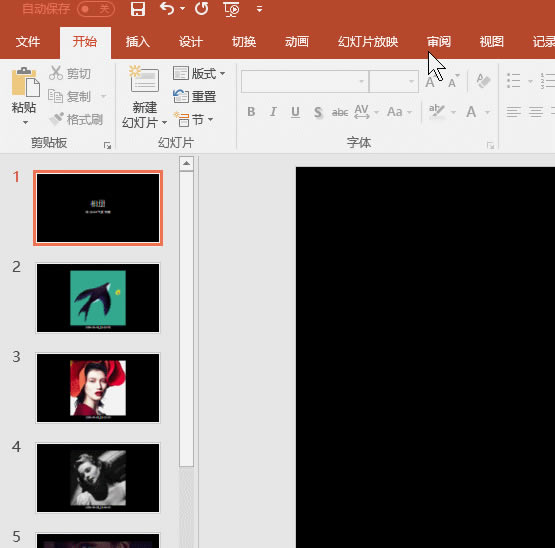
Task: Switch to the 切换 ribbon tab
Action: 244,42
